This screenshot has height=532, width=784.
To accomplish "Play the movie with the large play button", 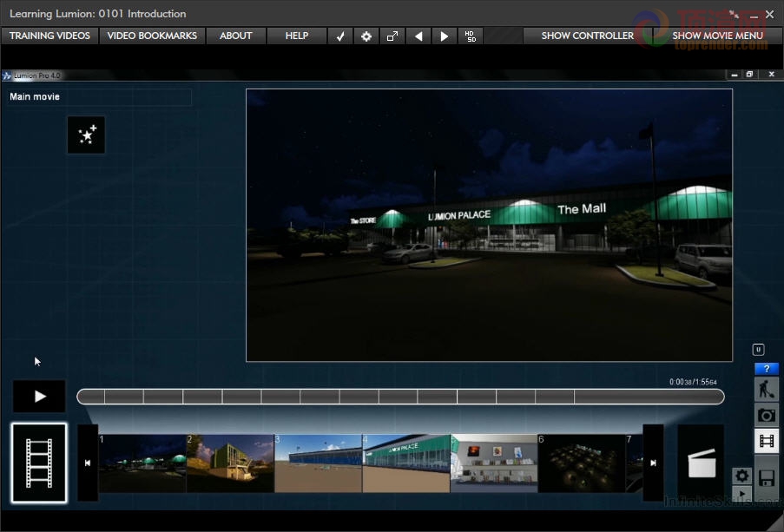I will click(x=39, y=397).
